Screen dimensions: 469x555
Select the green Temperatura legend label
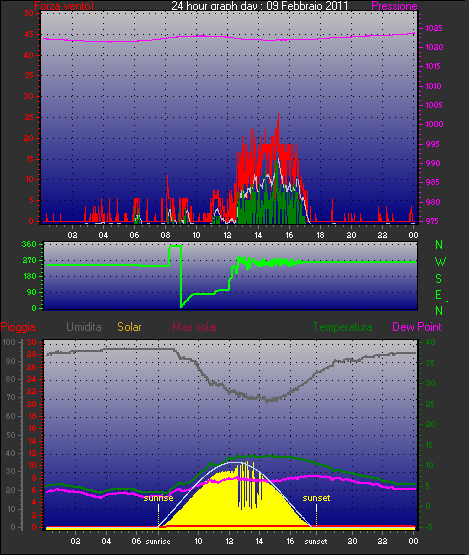[x=342, y=327]
